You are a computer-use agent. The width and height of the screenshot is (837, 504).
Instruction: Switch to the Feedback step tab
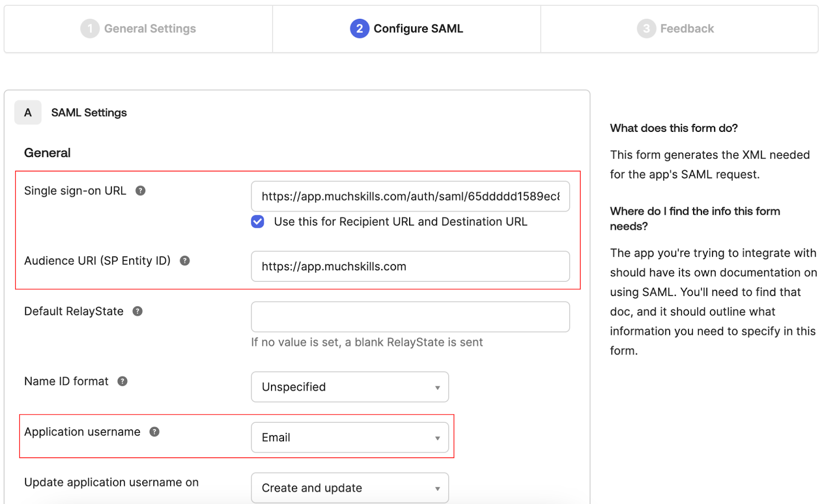pos(679,29)
